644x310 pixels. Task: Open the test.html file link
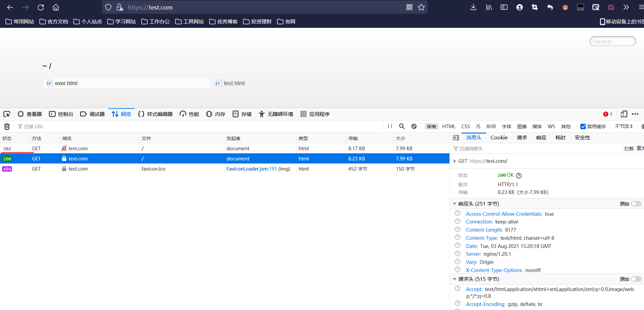(x=234, y=83)
